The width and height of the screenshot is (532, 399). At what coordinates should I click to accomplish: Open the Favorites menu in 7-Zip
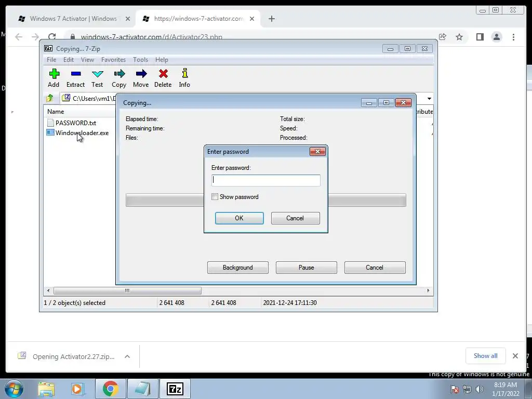pyautogui.click(x=113, y=60)
